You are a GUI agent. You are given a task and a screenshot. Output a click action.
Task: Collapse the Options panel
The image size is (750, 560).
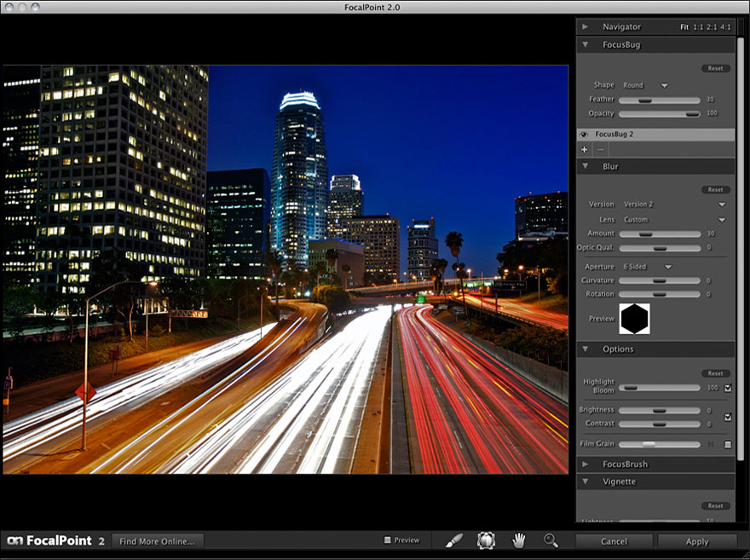point(585,349)
